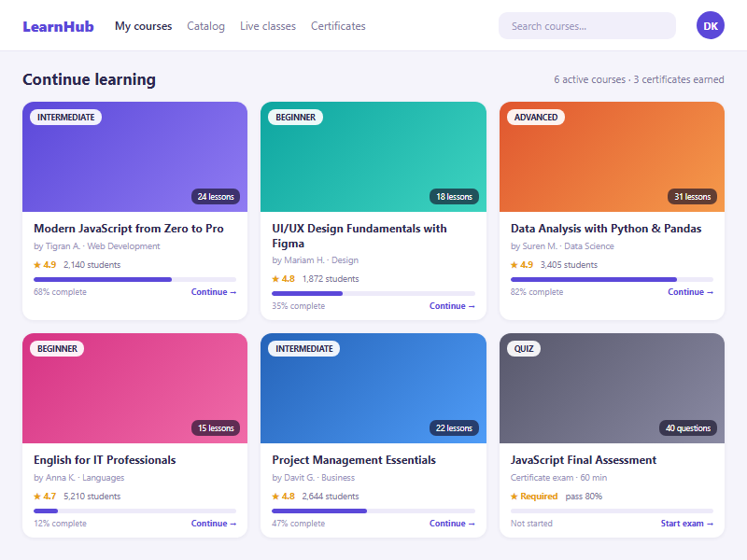Click the 40 questions badge
Viewport: 747px width, 560px height.
[688, 428]
